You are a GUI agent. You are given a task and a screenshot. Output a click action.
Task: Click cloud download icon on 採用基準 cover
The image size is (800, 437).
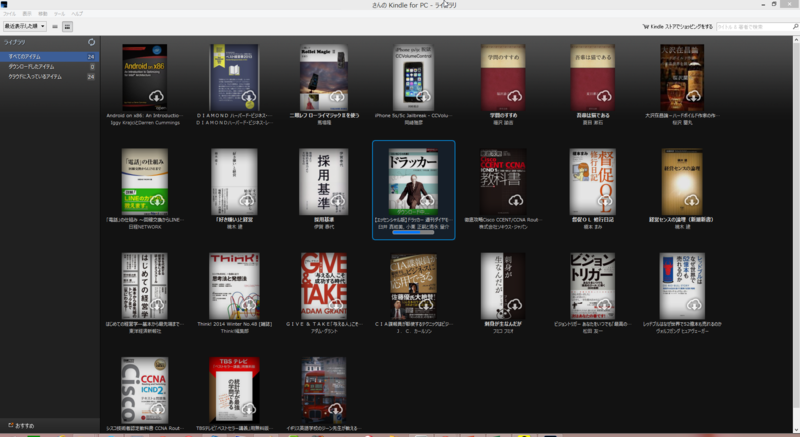point(337,200)
